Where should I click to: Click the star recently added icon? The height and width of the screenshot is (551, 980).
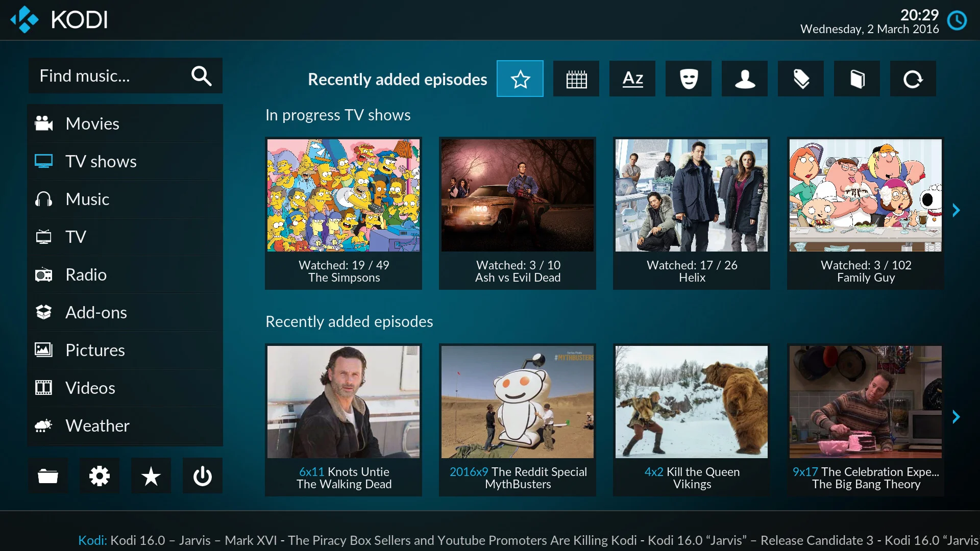coord(520,79)
